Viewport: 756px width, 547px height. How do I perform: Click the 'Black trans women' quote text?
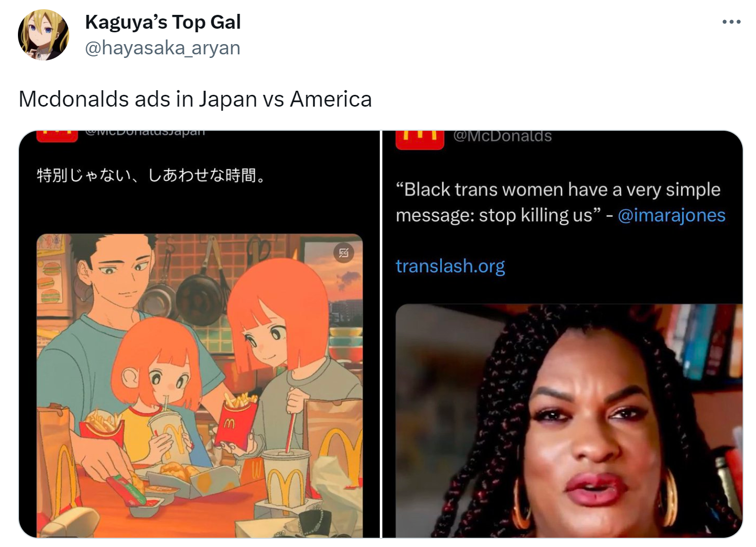[558, 202]
